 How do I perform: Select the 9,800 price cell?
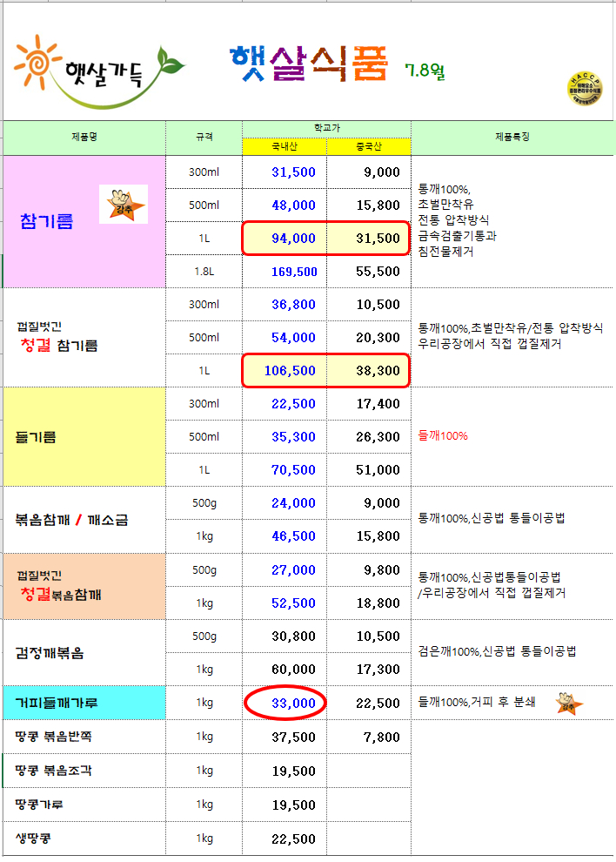[369, 570]
